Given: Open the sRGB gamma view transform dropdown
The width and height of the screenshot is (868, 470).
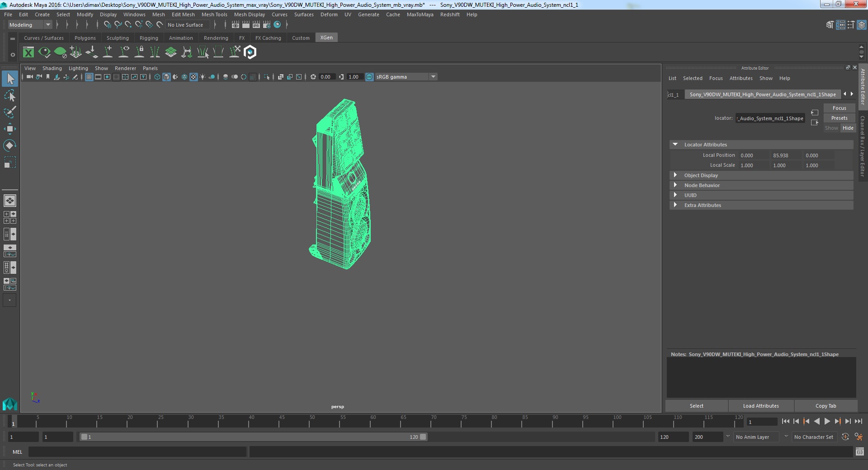Looking at the screenshot, I should (x=406, y=77).
